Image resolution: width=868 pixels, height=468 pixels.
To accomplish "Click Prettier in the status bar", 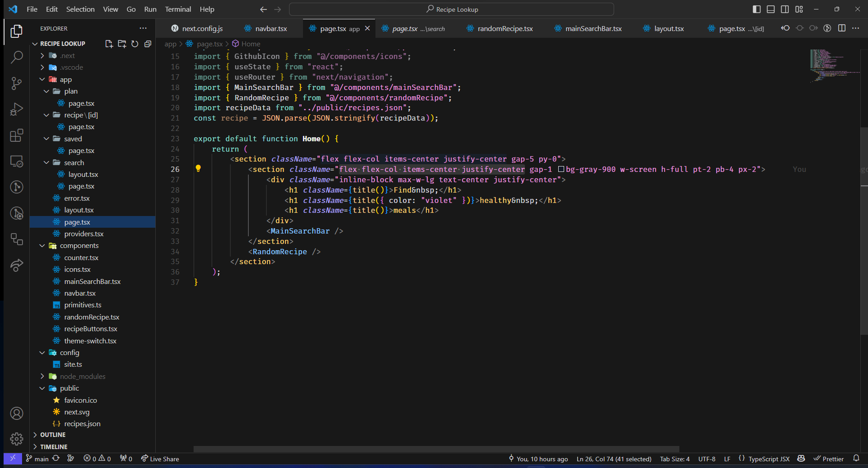I will coord(828,459).
